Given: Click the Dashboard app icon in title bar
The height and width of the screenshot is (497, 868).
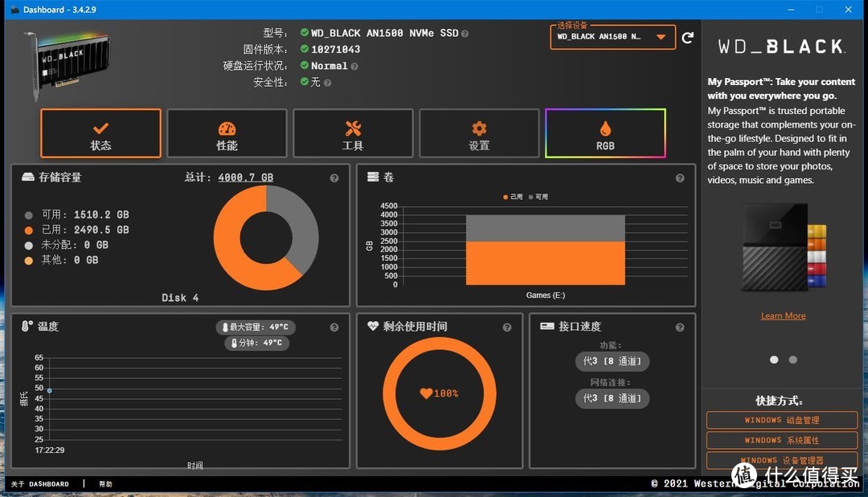Looking at the screenshot, I should click(x=15, y=10).
